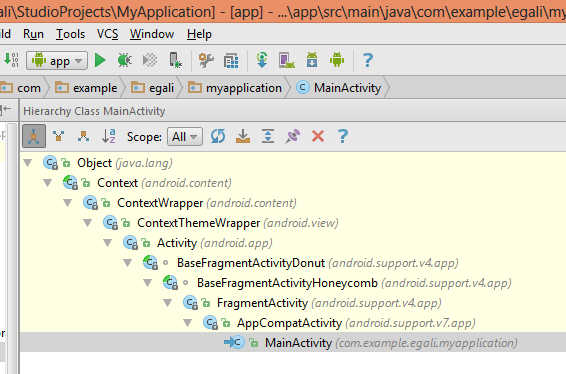Click Hierarchy Class MainActivity panel title
The width and height of the screenshot is (566, 374).
(94, 111)
